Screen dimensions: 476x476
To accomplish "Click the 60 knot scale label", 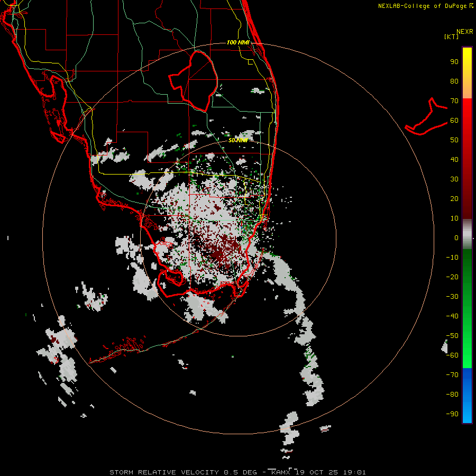I will pyautogui.click(x=454, y=121).
